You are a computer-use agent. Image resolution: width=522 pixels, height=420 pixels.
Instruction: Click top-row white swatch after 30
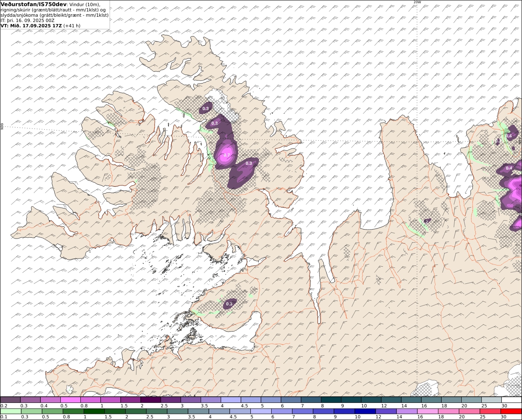coord(511,400)
